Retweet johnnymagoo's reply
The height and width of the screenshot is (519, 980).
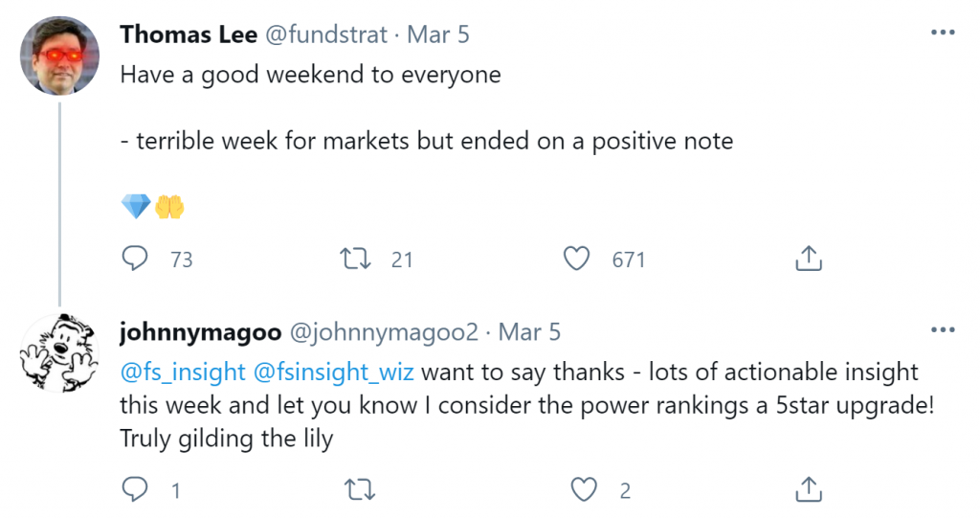pyautogui.click(x=356, y=490)
